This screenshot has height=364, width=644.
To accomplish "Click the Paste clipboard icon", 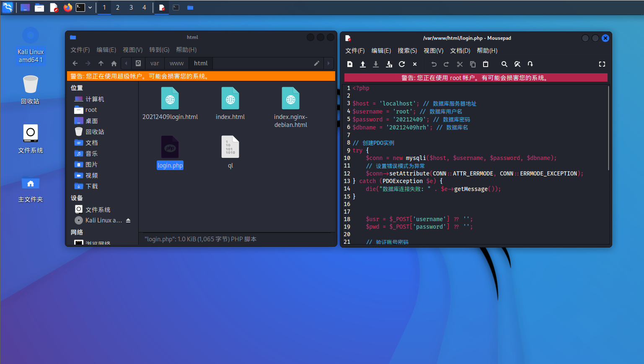I will tap(486, 64).
